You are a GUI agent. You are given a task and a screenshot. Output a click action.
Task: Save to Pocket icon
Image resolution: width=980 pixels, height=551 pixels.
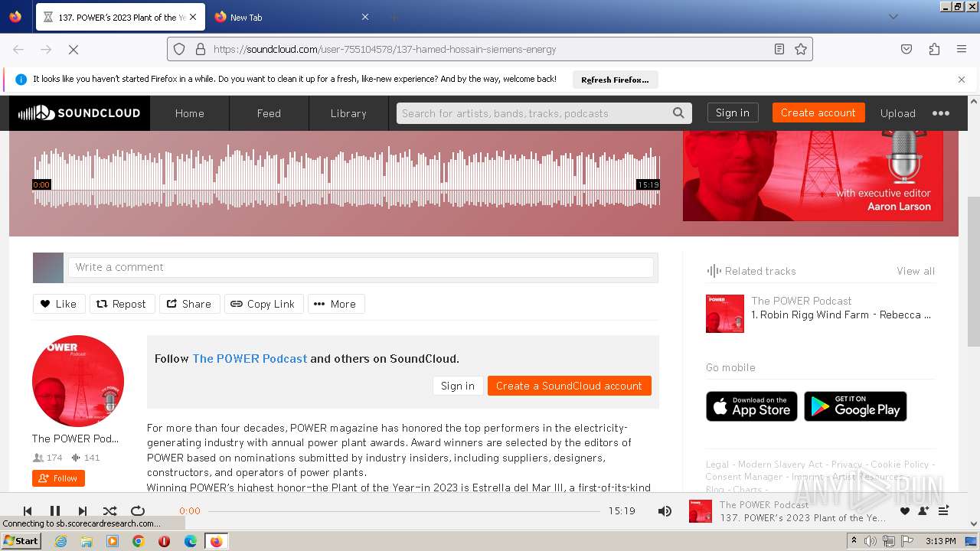(906, 49)
